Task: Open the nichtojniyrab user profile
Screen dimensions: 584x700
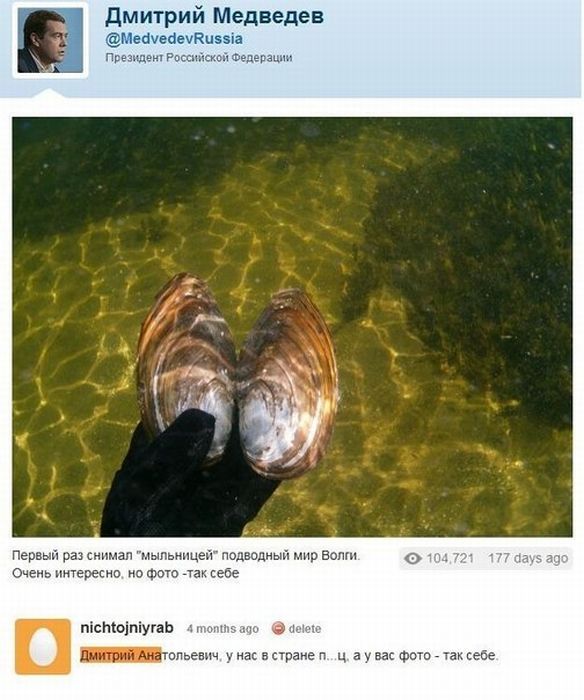Action: pos(127,628)
